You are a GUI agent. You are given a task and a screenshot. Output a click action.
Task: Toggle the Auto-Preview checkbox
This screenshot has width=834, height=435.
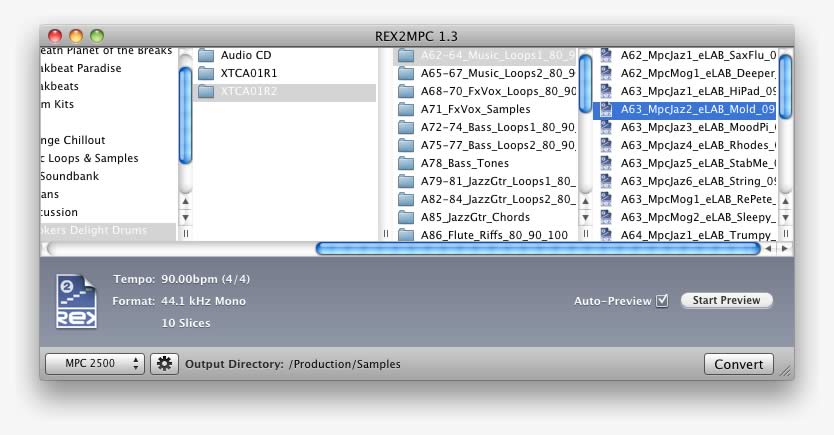662,300
